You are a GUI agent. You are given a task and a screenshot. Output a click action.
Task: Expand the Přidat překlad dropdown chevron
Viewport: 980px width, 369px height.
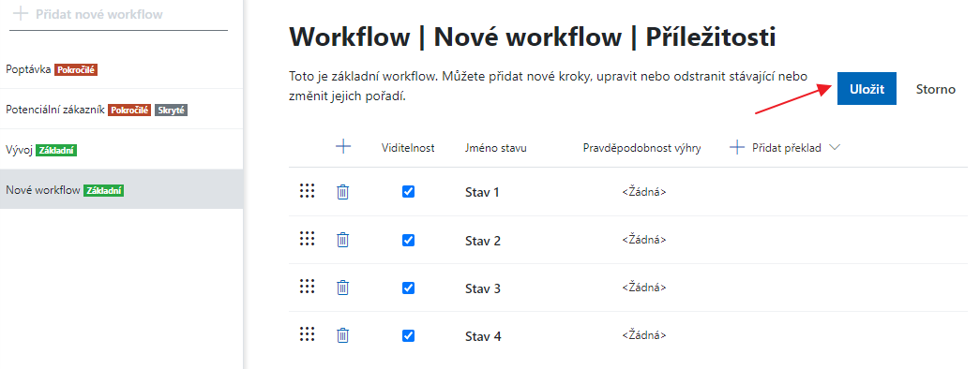(x=834, y=148)
